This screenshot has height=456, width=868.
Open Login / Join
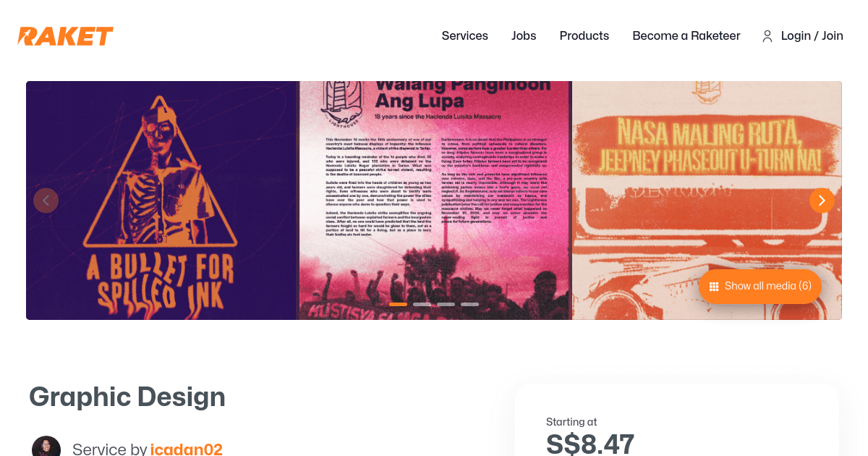[812, 36]
